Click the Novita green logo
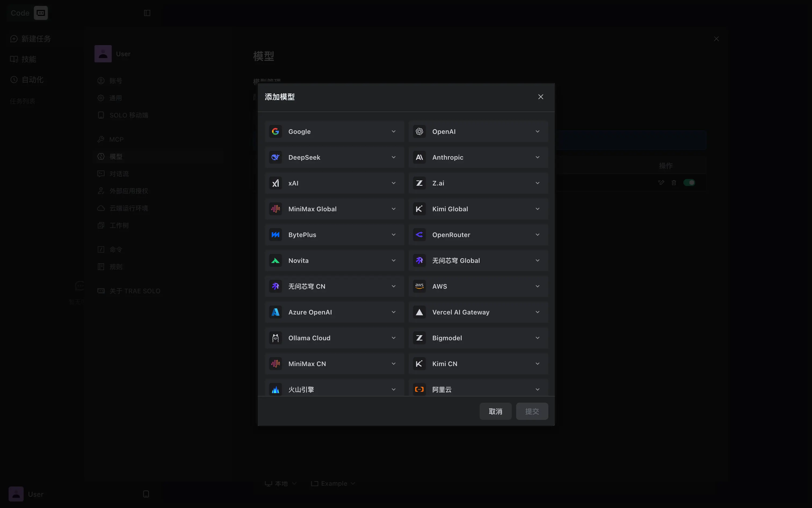Screen dimensions: 812x508 pos(275,261)
